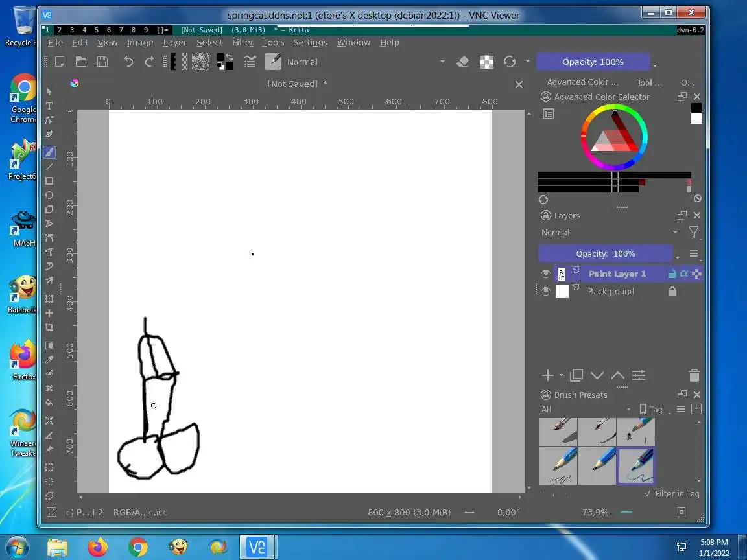747x560 pixels.
Task: Open the brush preset chooser
Action: point(273,62)
